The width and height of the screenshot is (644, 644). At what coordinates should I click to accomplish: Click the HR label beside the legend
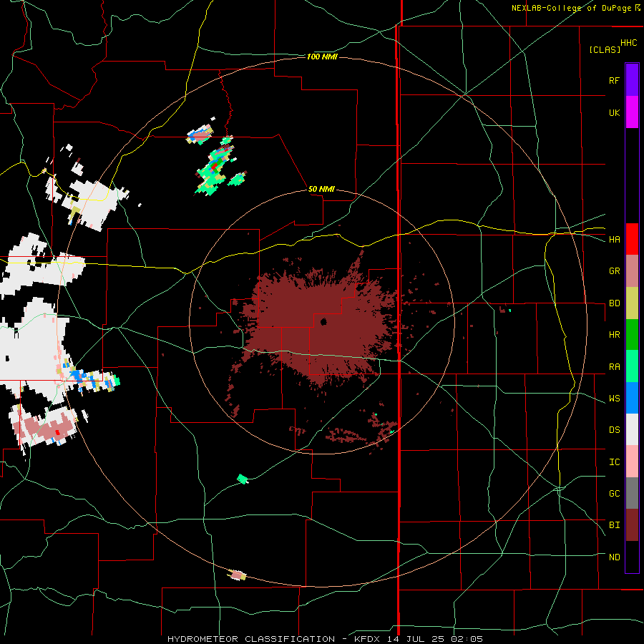[x=614, y=335]
